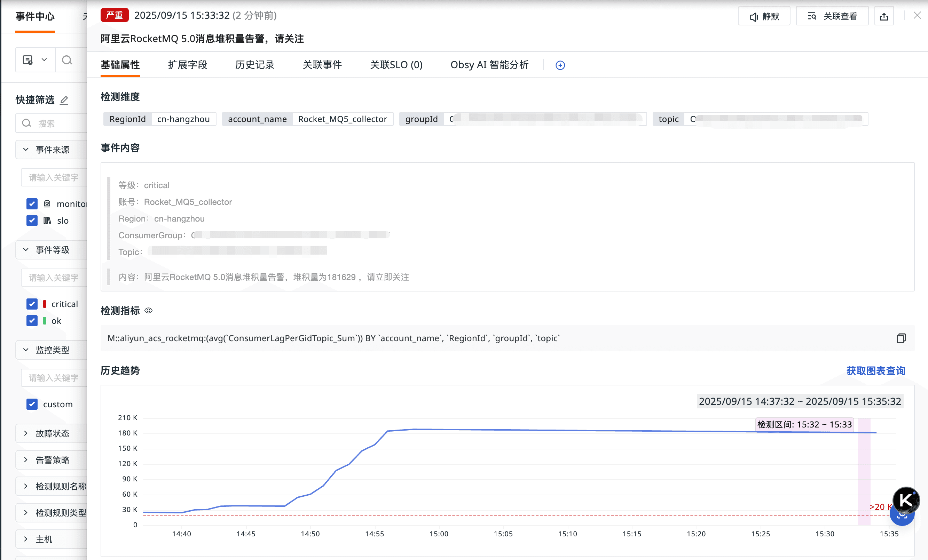Uncheck the critical level checkbox
This screenshot has height=560, width=928.
32,304
